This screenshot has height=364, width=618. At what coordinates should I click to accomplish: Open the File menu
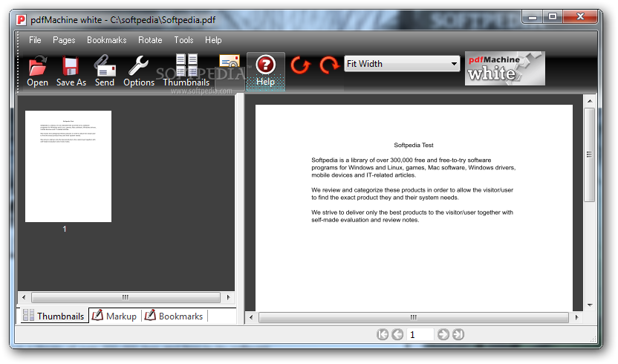(x=35, y=40)
